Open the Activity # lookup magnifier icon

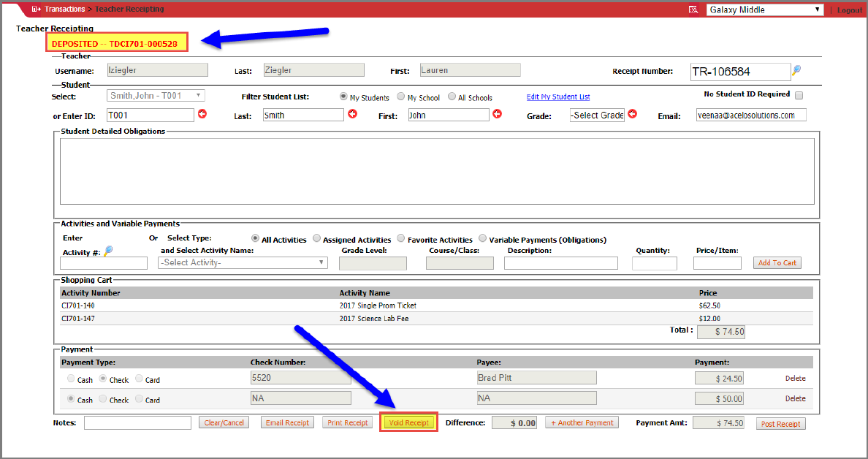(x=108, y=251)
